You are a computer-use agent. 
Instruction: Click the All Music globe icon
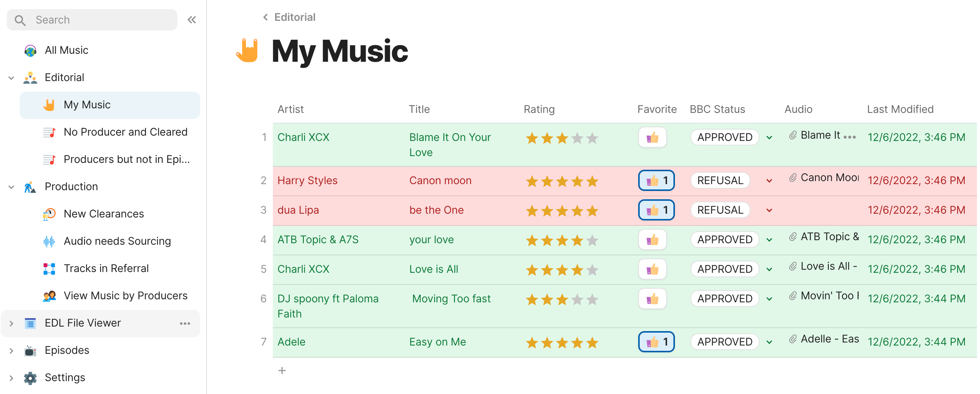coord(30,50)
